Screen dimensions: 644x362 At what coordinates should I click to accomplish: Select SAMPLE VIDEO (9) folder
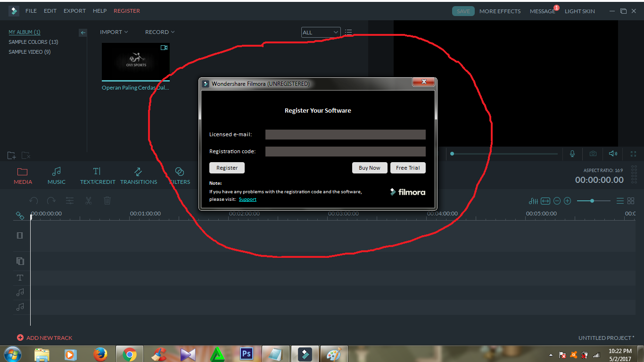[x=30, y=52]
